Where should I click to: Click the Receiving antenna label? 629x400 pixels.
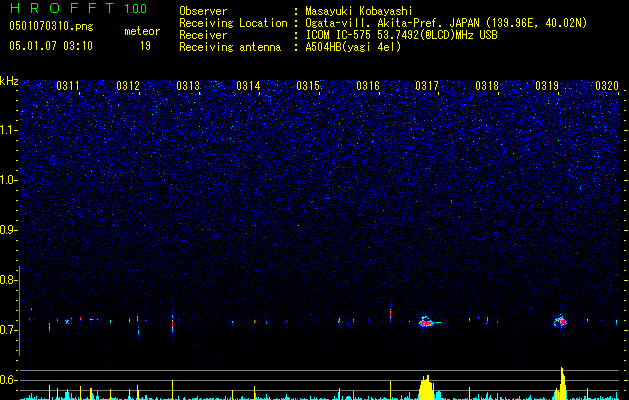[x=230, y=47]
